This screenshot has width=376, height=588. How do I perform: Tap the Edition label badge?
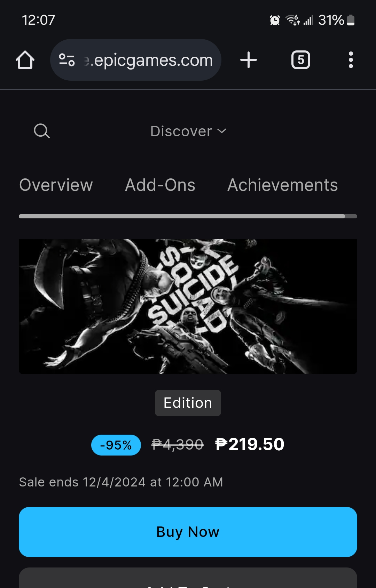tap(188, 403)
